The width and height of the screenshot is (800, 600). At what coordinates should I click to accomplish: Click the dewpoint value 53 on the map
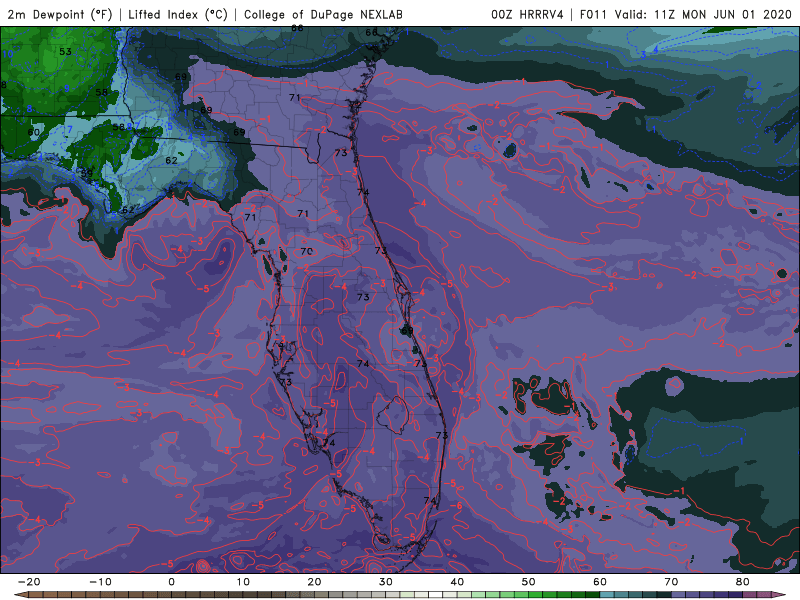coord(65,52)
